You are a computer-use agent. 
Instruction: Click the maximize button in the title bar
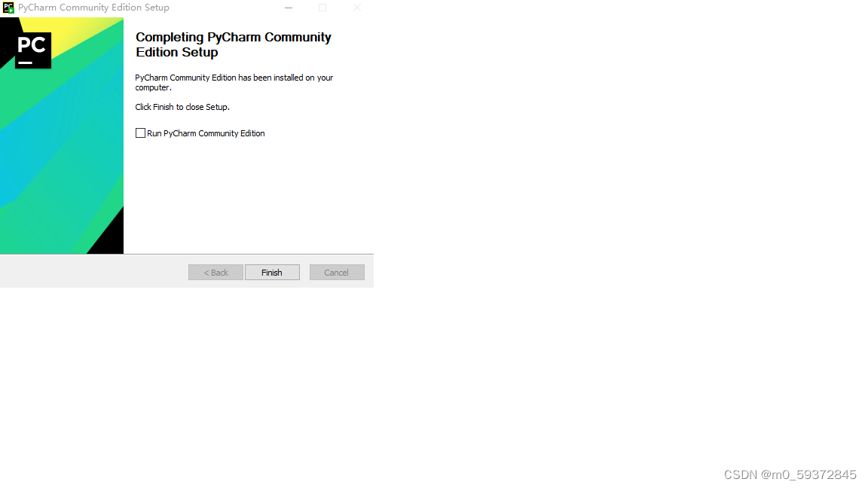pos(322,8)
